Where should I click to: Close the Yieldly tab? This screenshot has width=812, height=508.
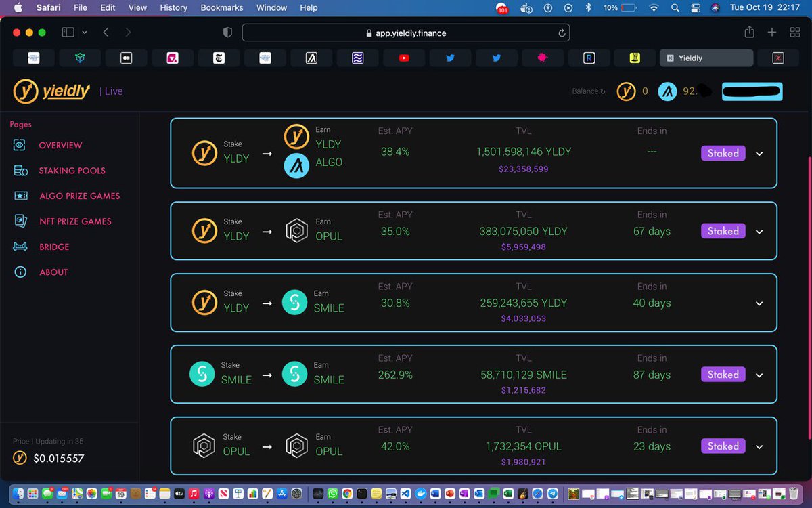(670, 58)
